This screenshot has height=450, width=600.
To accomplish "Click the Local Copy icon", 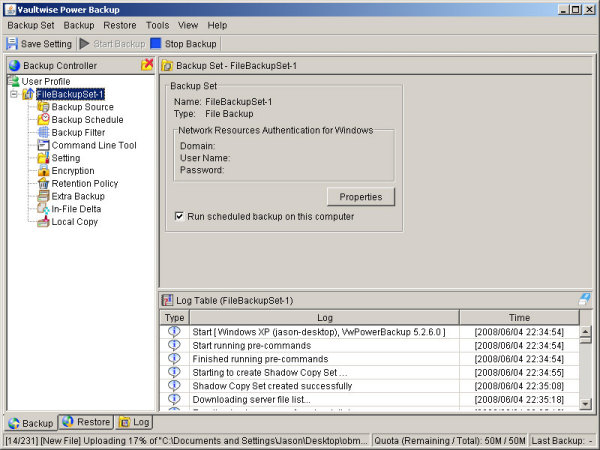I will pyautogui.click(x=43, y=222).
